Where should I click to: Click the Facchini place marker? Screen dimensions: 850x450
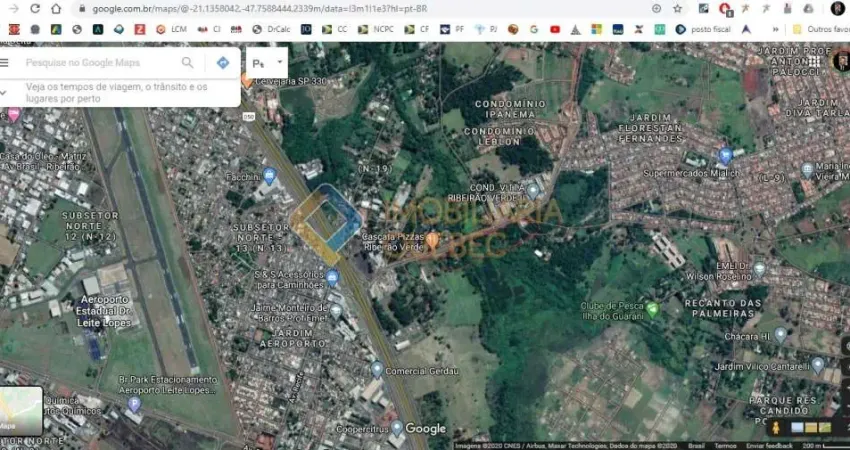[269, 176]
